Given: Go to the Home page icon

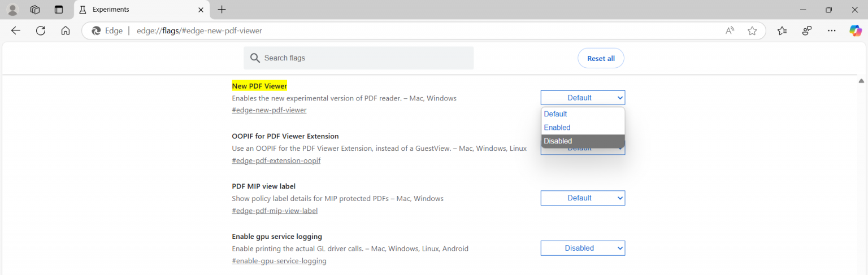Looking at the screenshot, I should [x=66, y=30].
